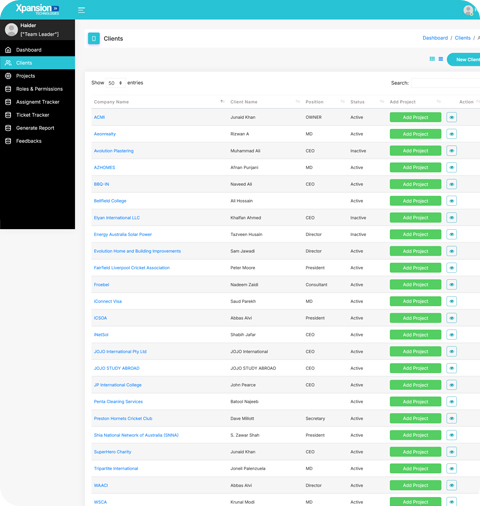Add Project for Evolution Home and Building Improvements
Screen dimensions: 480x506
pos(415,251)
